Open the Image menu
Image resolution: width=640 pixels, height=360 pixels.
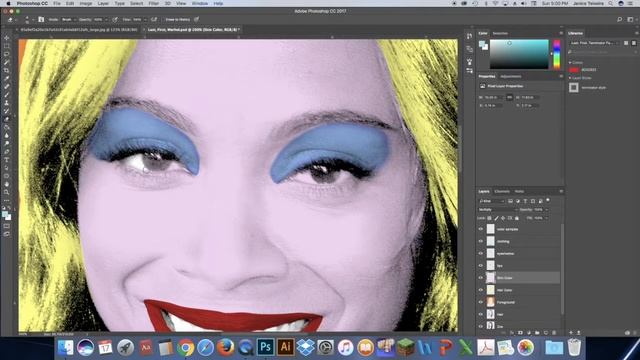(86, 3)
